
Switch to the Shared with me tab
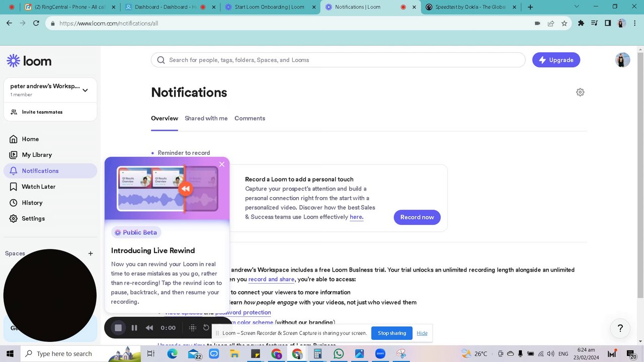pyautogui.click(x=206, y=118)
